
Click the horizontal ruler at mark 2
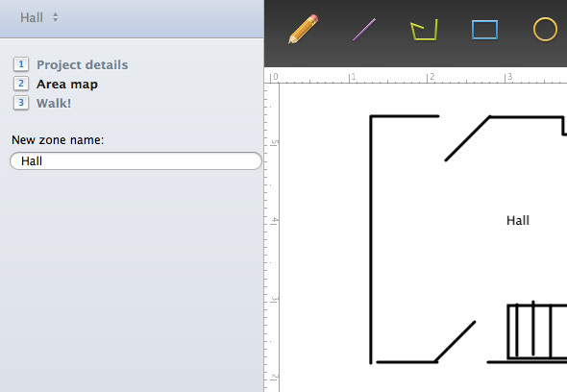pyautogui.click(x=430, y=77)
